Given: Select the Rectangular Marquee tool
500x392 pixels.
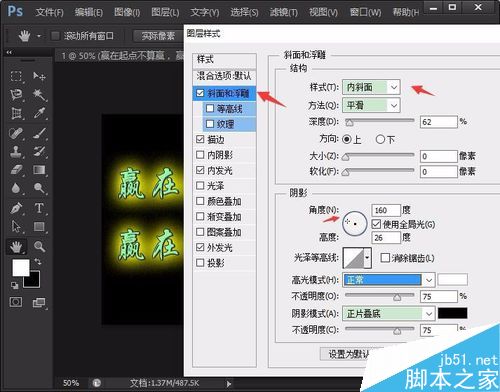Looking at the screenshot, I should click(16, 76).
